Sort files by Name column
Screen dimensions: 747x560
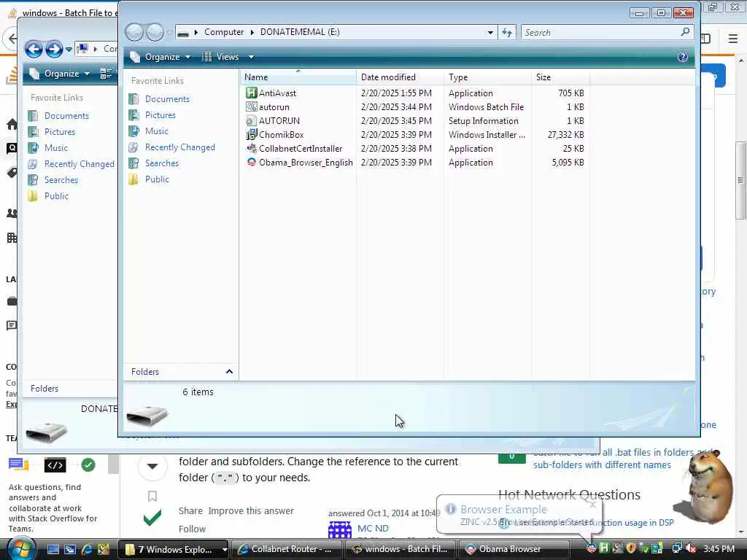(x=298, y=77)
